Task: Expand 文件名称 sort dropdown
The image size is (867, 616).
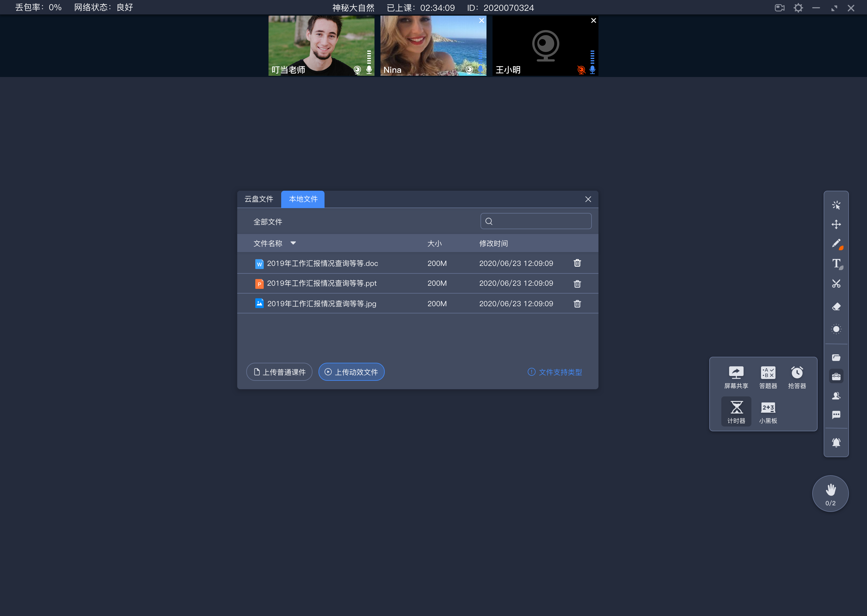Action: (x=291, y=243)
